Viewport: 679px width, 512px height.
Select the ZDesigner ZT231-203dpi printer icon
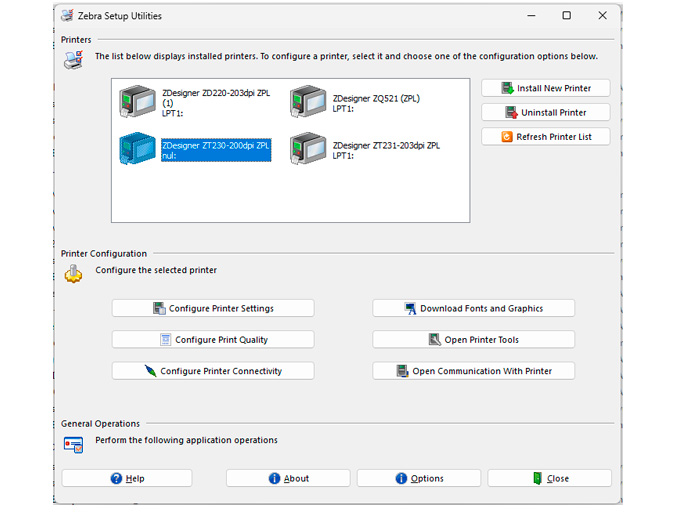pyautogui.click(x=308, y=149)
